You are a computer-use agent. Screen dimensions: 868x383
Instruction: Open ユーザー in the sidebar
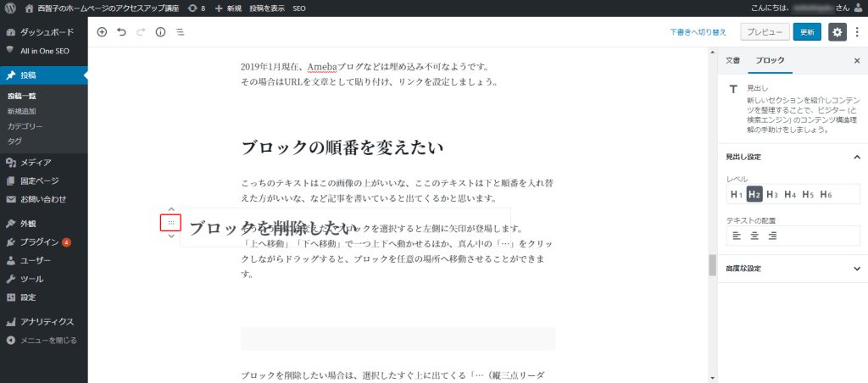[44, 261]
